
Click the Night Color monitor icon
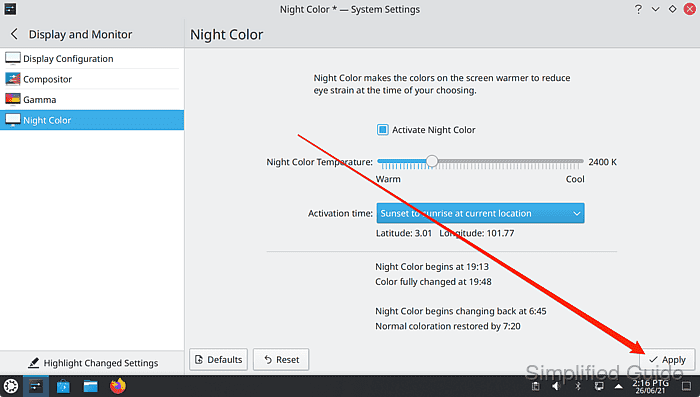point(12,120)
